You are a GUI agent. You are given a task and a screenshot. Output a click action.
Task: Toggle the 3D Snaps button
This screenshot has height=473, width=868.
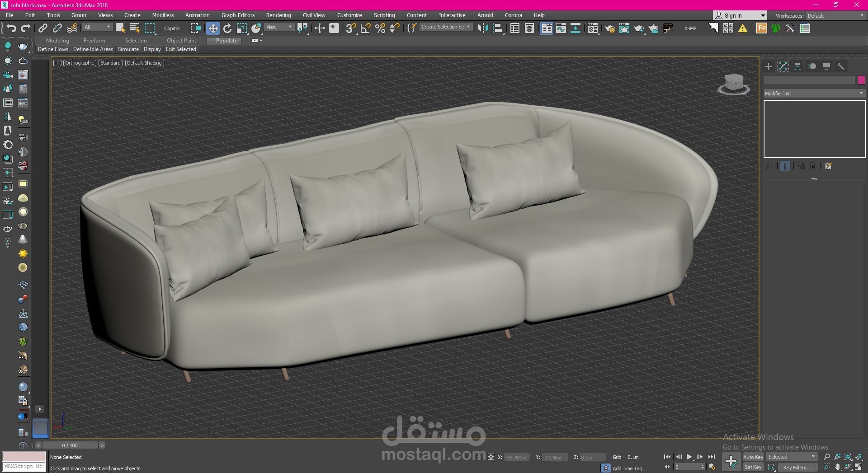(x=350, y=28)
